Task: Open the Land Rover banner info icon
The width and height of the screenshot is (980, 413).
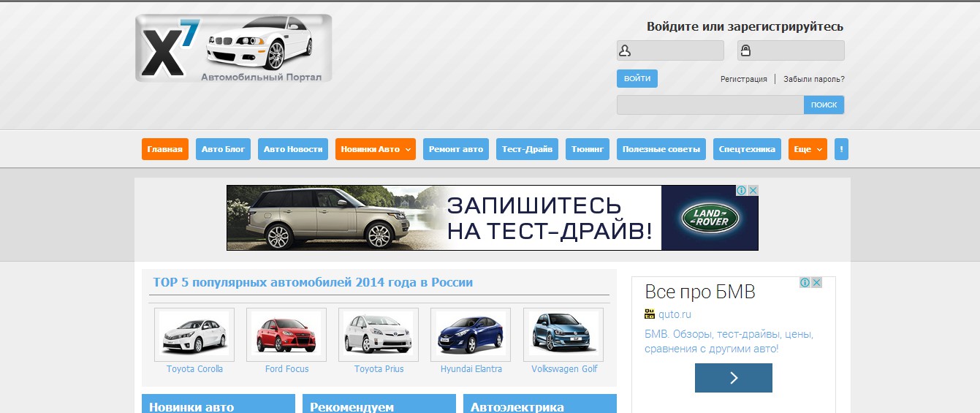Action: pos(741,190)
